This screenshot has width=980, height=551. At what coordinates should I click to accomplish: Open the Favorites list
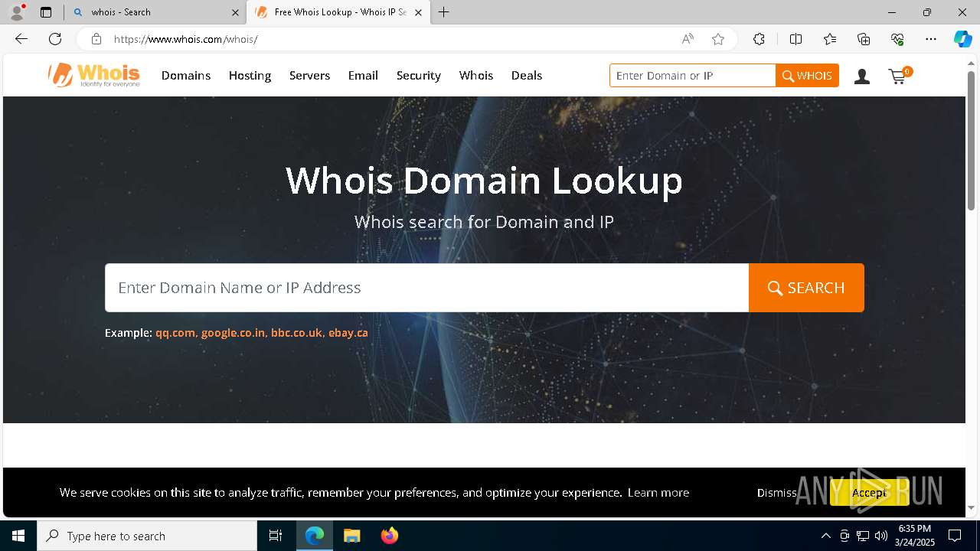pos(830,39)
